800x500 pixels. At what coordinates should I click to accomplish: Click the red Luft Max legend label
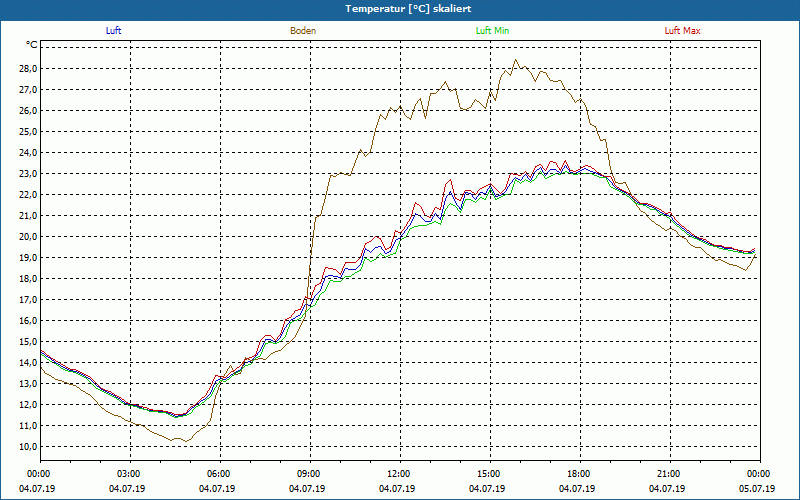(x=682, y=31)
